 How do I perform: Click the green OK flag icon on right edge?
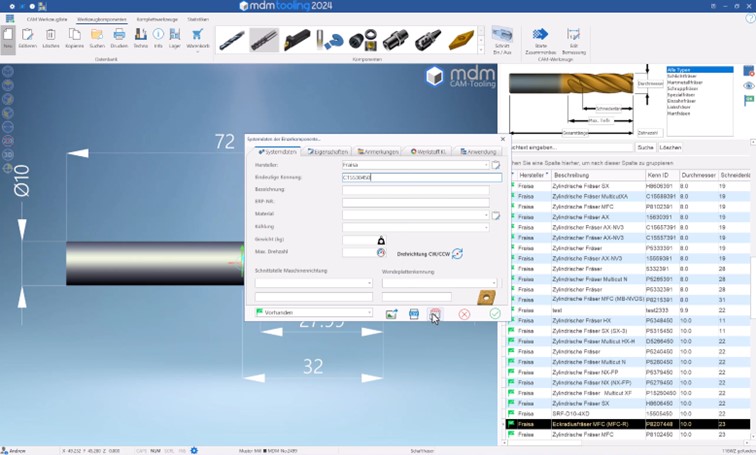pyautogui.click(x=748, y=100)
